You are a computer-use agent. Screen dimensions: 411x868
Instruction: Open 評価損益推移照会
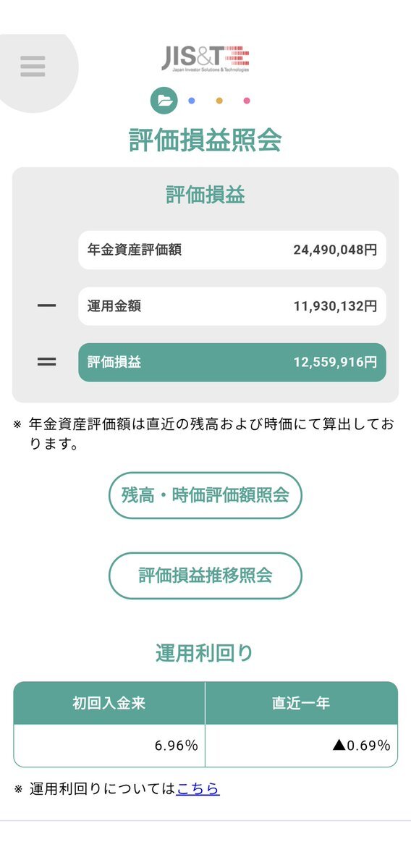tap(205, 576)
